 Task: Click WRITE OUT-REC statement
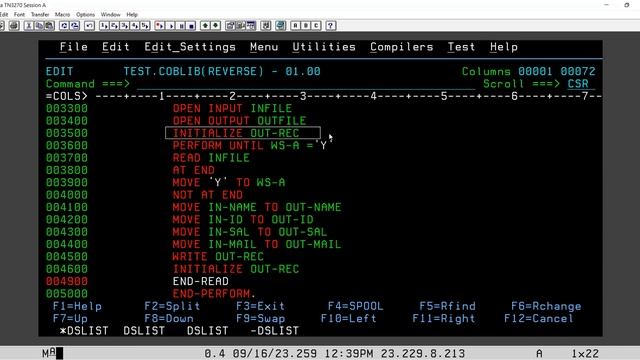coord(218,257)
